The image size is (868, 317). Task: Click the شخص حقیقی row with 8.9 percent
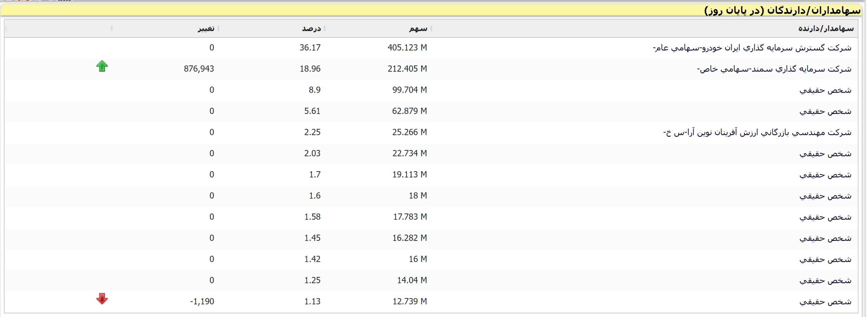tap(825, 90)
